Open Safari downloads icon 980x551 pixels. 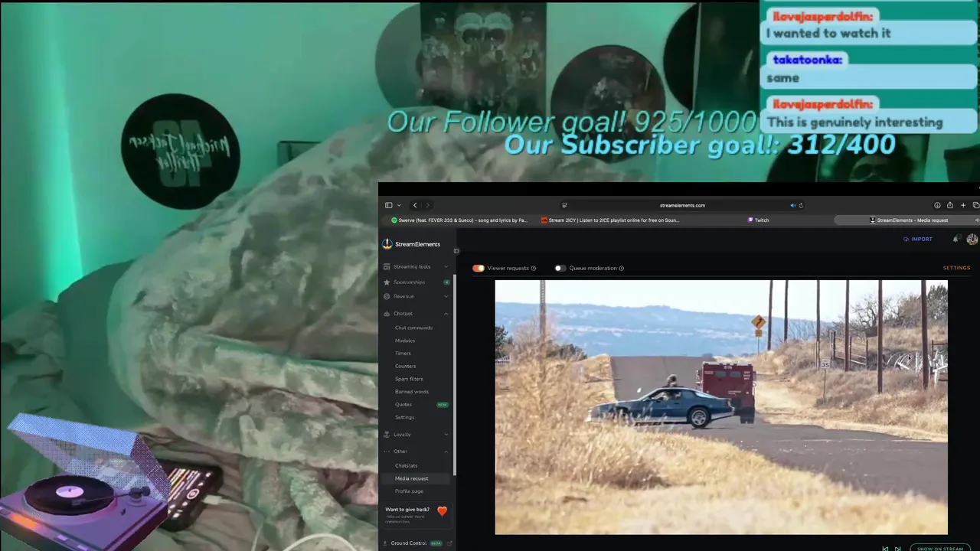pyautogui.click(x=937, y=205)
